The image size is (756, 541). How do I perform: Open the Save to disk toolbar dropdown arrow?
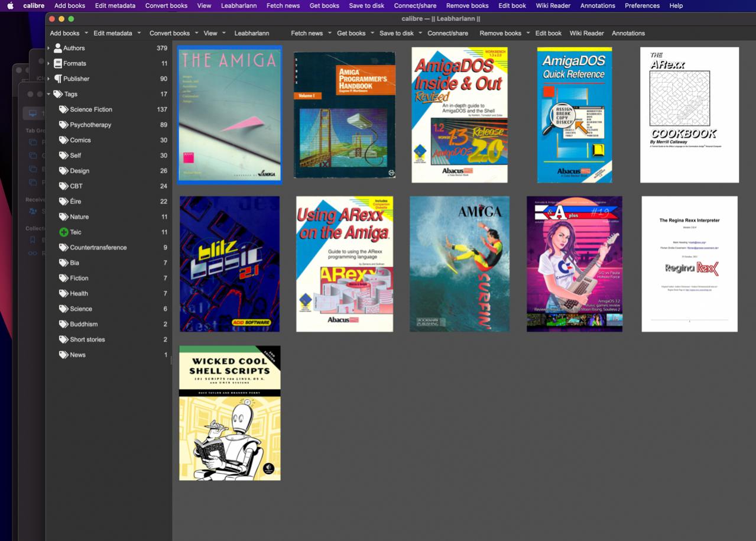pyautogui.click(x=420, y=33)
